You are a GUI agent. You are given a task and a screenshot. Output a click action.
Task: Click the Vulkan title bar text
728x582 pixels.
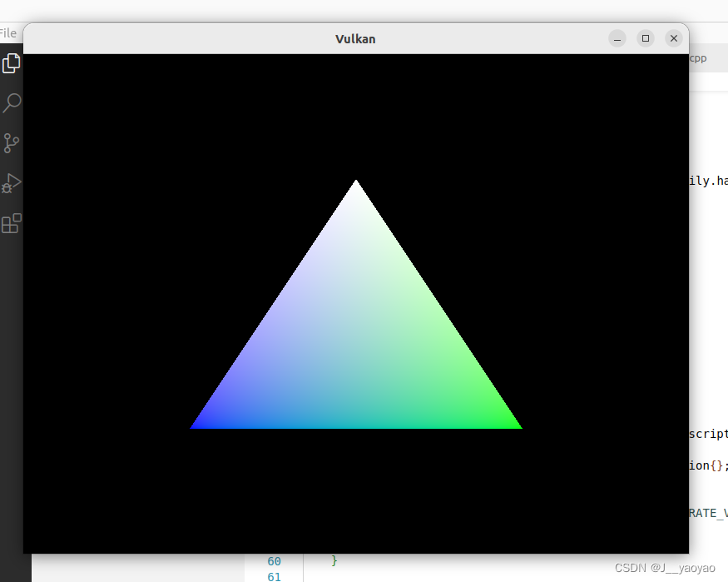pos(355,38)
